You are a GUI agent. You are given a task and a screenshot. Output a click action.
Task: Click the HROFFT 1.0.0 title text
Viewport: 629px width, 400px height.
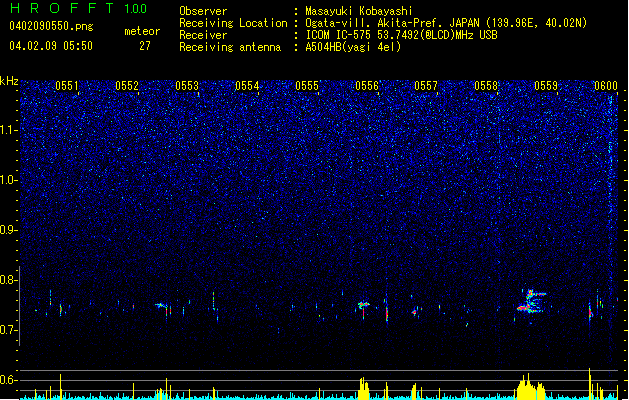coord(79,8)
